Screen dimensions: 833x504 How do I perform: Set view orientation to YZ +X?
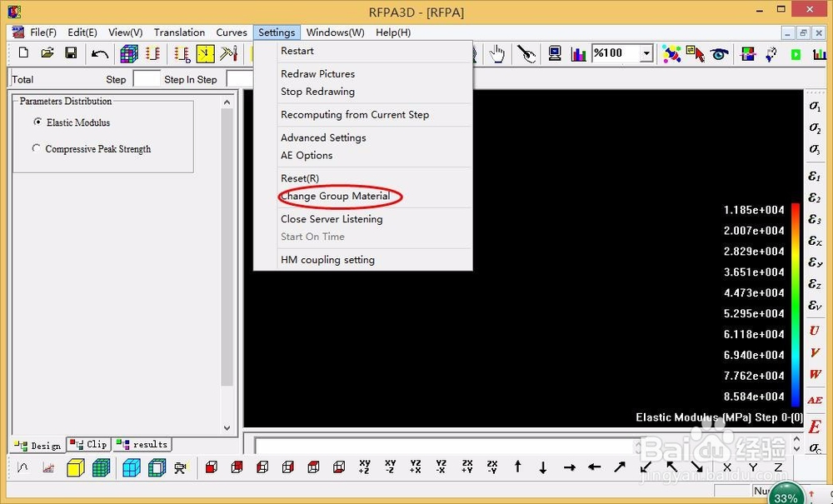[x=416, y=467]
